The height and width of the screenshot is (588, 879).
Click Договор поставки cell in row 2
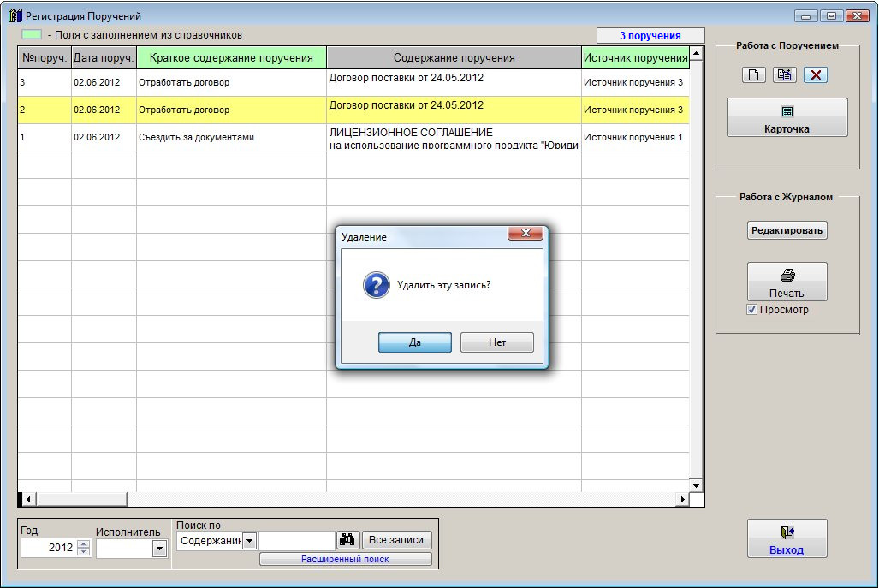(454, 110)
